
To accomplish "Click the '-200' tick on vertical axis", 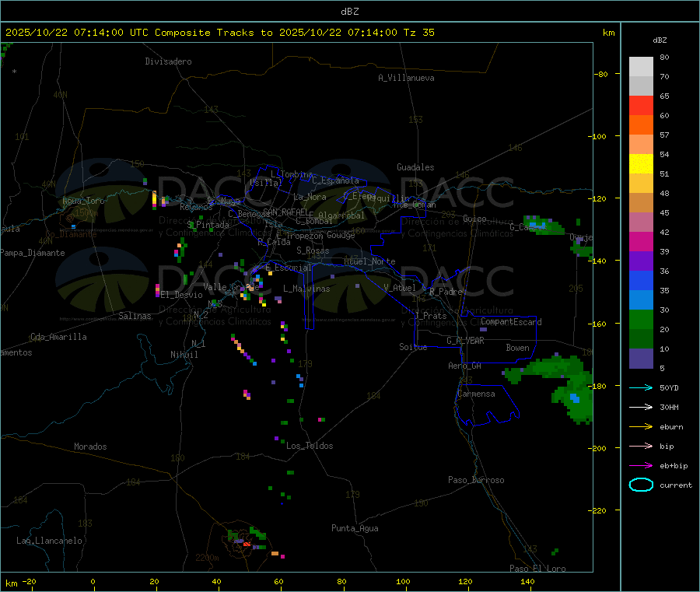I will click(597, 448).
